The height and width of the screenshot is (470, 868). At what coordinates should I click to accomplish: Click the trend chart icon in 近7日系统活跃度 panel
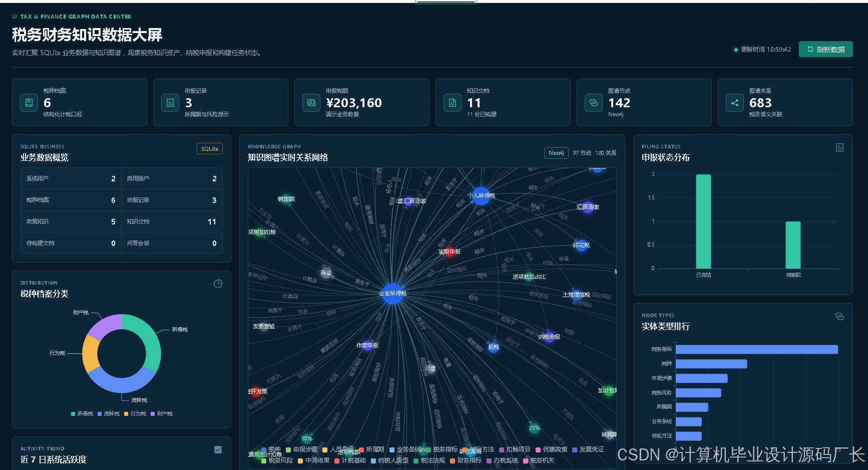tap(218, 449)
